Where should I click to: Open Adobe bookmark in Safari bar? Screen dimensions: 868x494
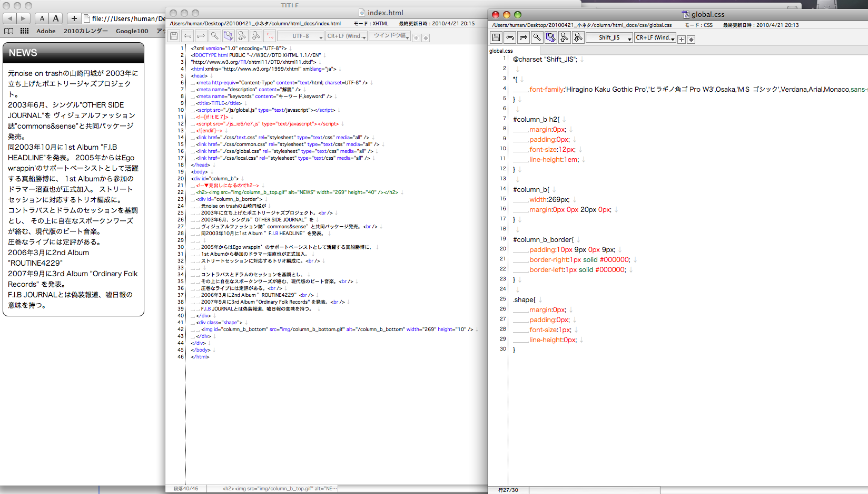tap(46, 31)
